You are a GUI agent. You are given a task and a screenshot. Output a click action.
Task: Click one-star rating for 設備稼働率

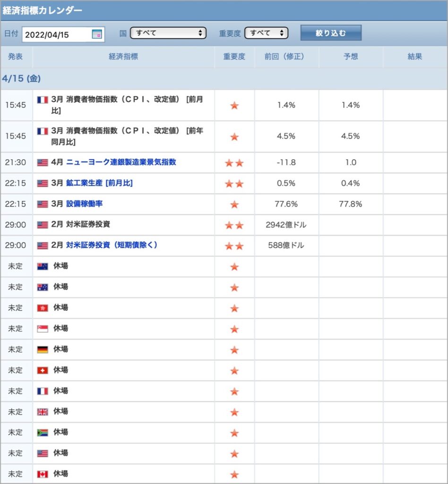click(x=234, y=204)
